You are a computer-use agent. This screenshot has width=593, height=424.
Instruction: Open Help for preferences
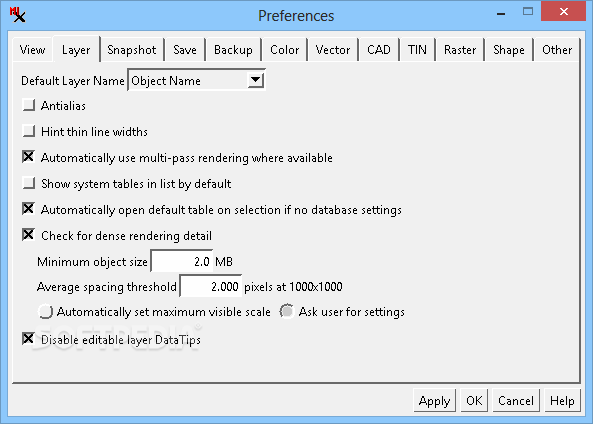(x=562, y=400)
